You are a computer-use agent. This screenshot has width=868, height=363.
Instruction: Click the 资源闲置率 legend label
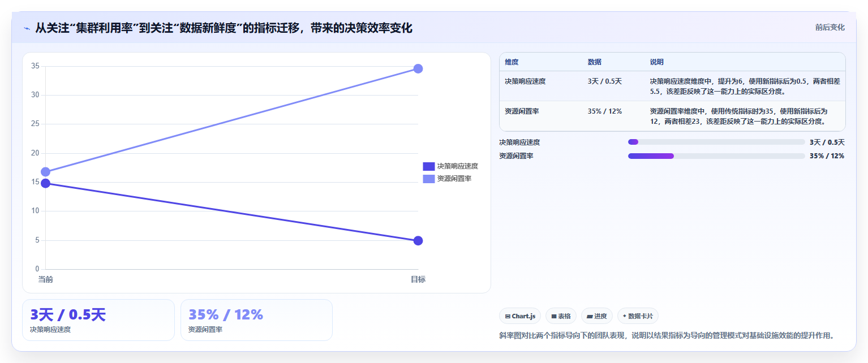coord(454,179)
